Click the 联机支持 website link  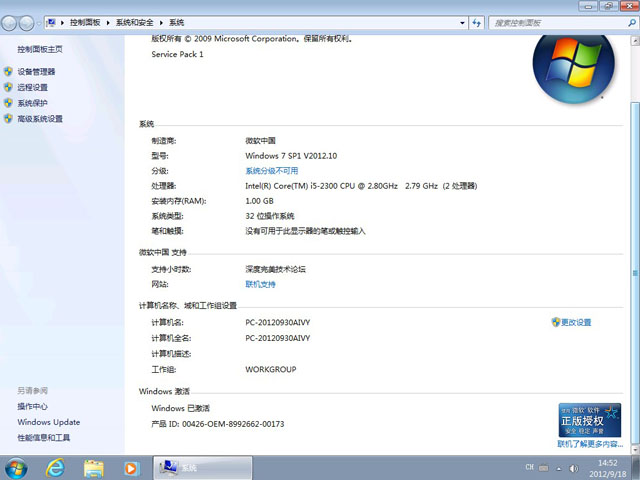(260, 284)
